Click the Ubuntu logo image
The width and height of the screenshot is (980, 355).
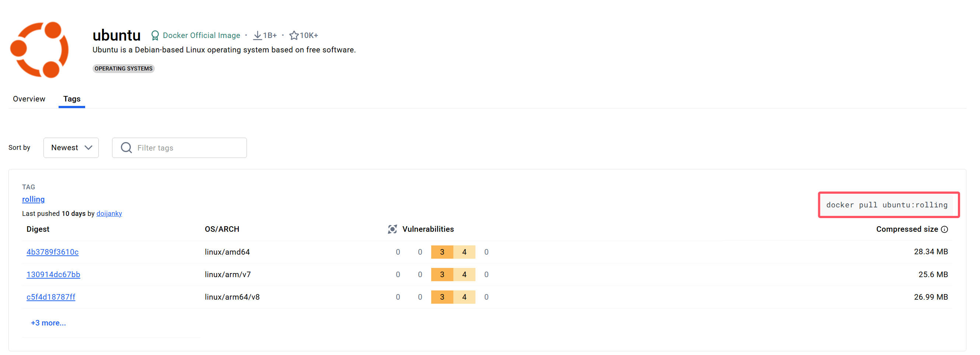39,49
